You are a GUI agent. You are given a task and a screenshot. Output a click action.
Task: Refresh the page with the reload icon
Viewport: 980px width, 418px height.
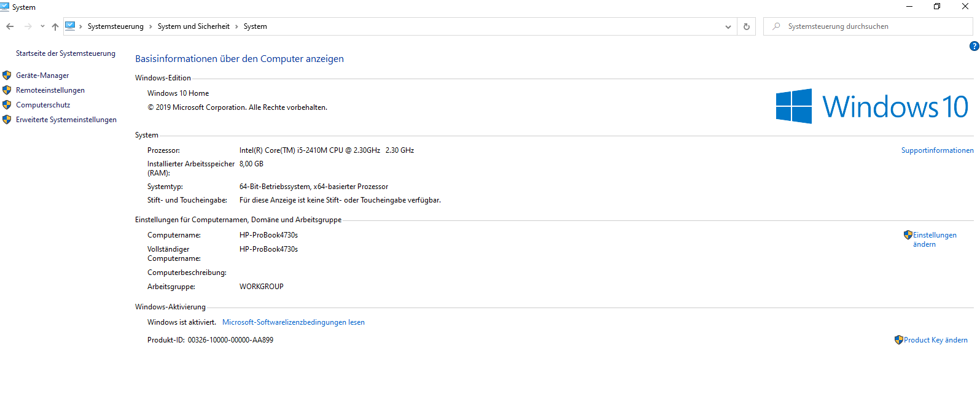pos(747,26)
